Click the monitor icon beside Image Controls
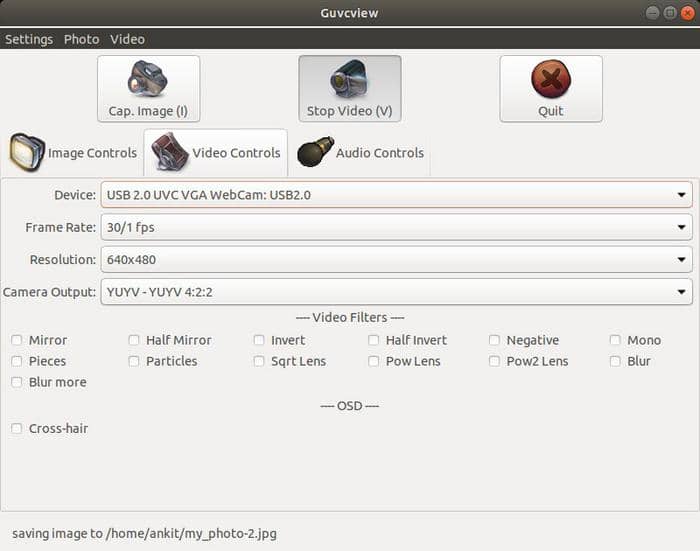This screenshot has height=551, width=700. 27,152
